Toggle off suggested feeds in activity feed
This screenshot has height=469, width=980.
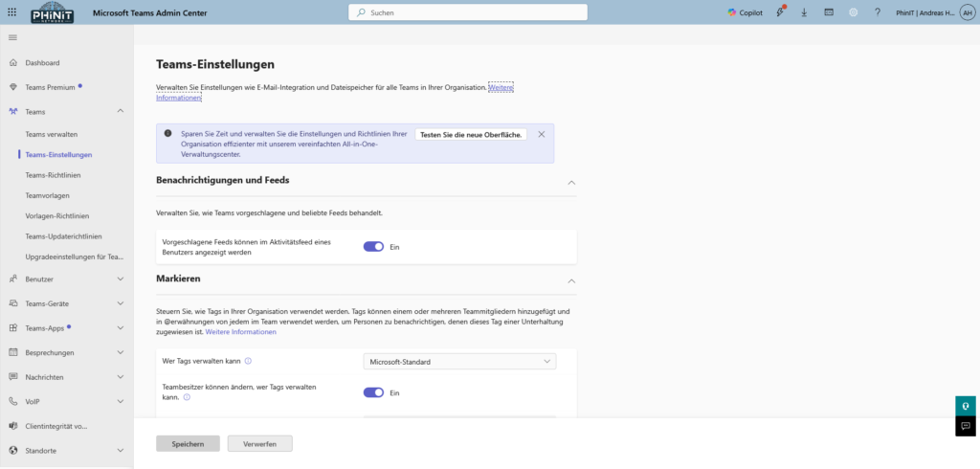(x=373, y=247)
